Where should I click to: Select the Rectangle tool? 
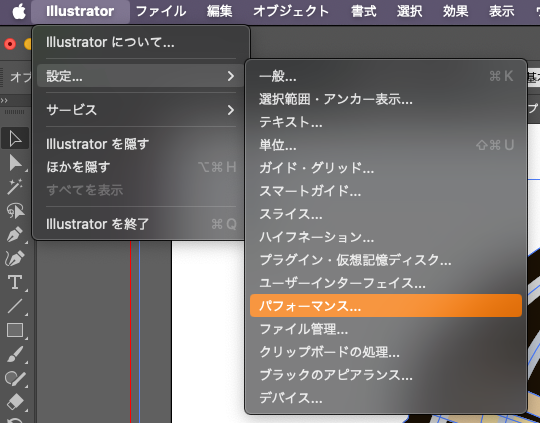point(15,330)
